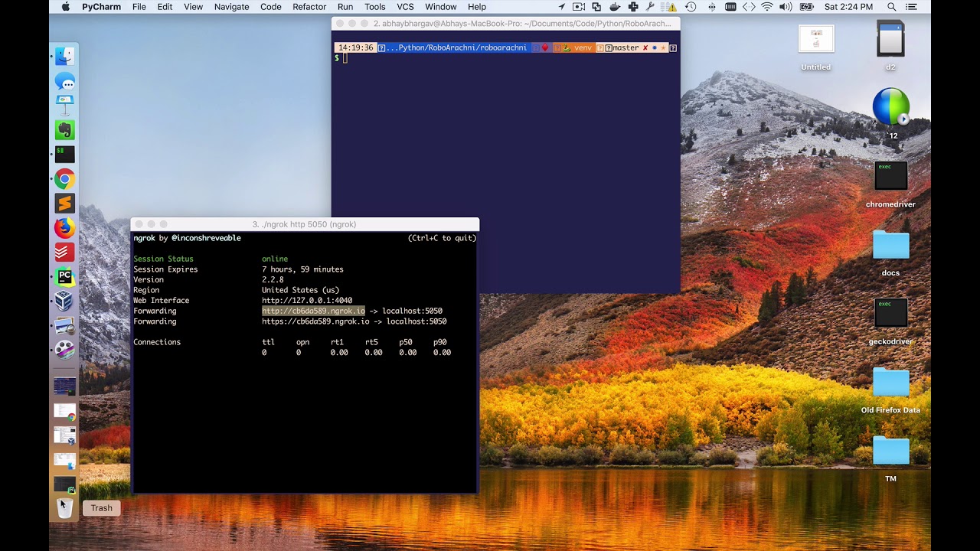Open Messages app in the dock
Viewport: 980px width, 551px height.
tap(65, 81)
